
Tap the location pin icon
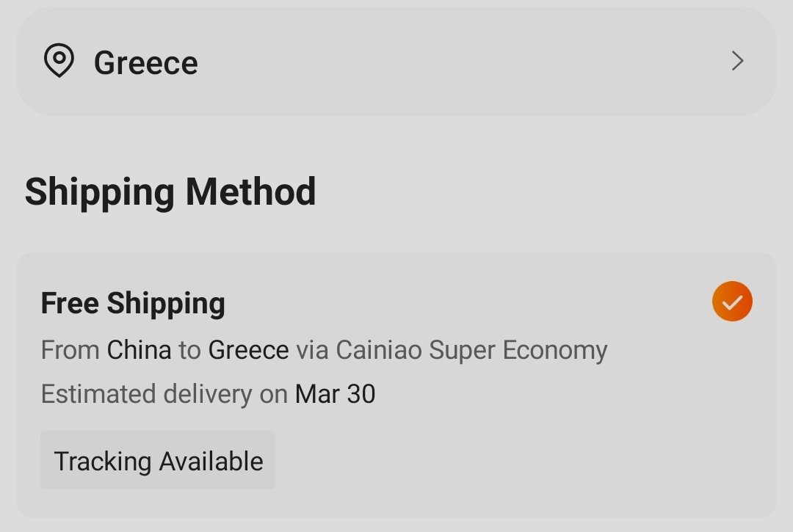click(x=59, y=60)
